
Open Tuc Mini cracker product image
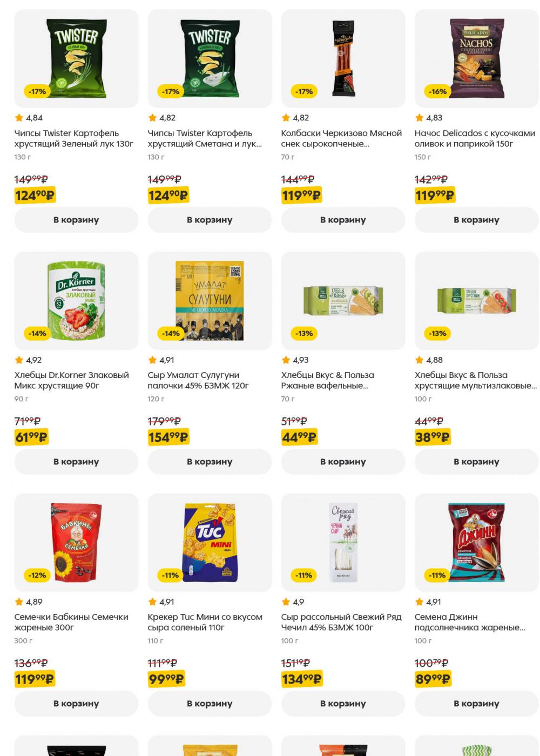(x=210, y=542)
